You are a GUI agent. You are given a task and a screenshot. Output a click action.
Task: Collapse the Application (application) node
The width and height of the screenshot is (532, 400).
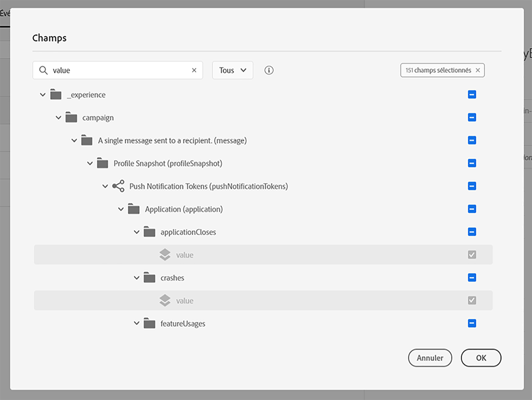pos(121,209)
